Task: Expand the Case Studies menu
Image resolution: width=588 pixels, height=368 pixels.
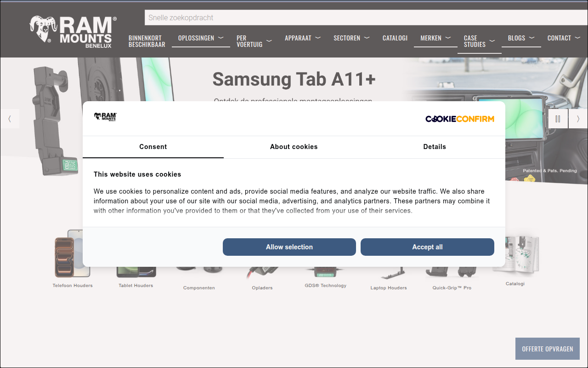Action: [479, 41]
